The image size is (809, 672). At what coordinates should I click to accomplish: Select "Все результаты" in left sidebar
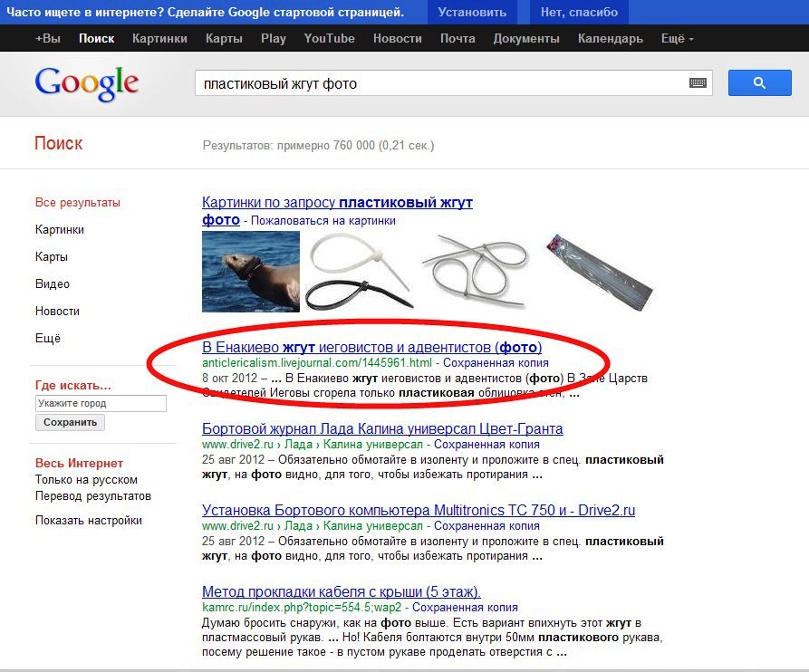[77, 202]
